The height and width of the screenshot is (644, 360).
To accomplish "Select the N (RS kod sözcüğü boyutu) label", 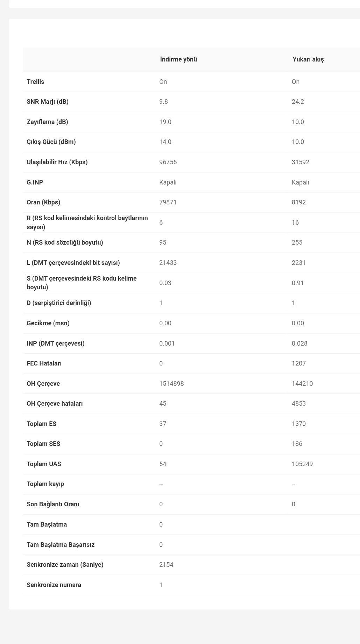I will [65, 243].
